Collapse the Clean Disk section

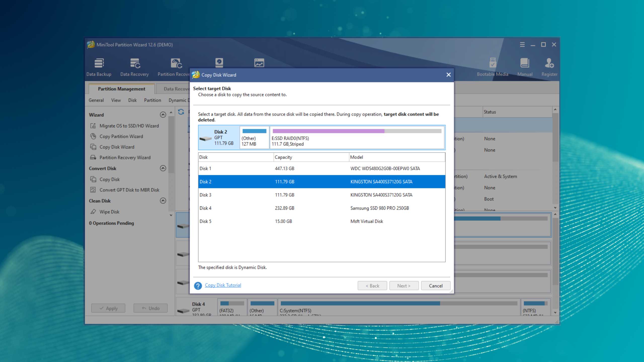click(163, 201)
